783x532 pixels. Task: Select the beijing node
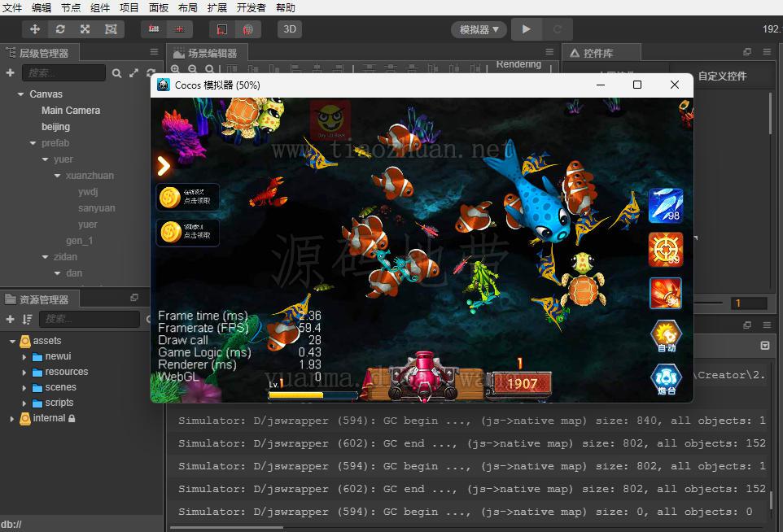click(x=56, y=127)
